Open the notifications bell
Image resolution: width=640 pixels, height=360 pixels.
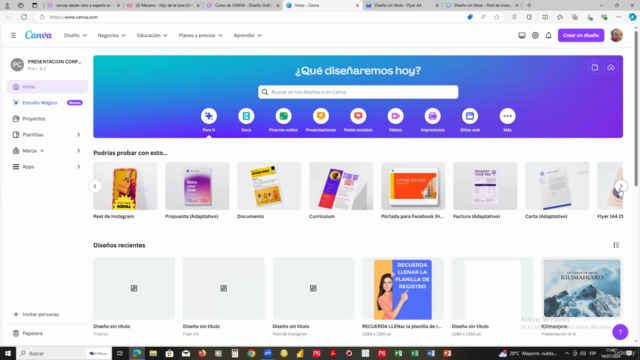tap(549, 36)
